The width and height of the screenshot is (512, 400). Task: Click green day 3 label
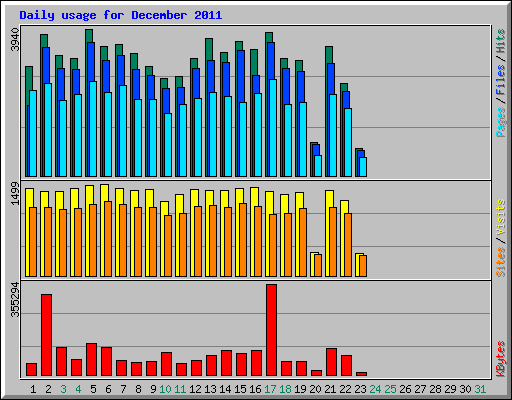63,389
